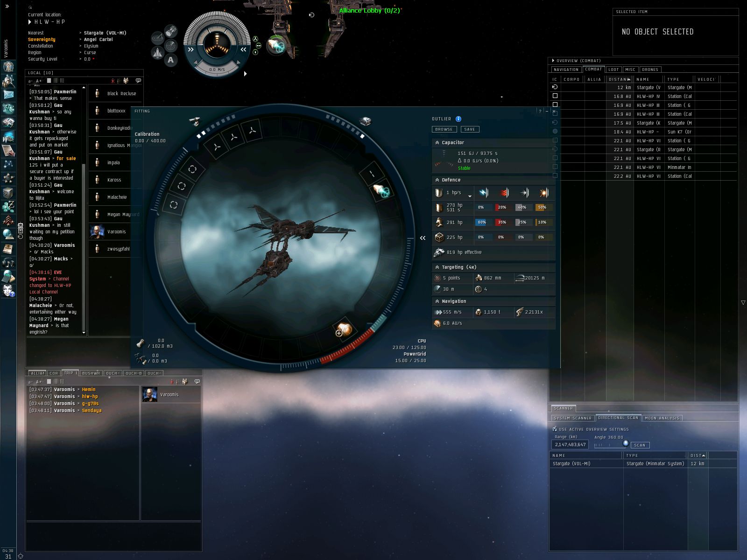The width and height of the screenshot is (747, 560).
Task: Open People & Places in the sidebar
Action: (8, 80)
